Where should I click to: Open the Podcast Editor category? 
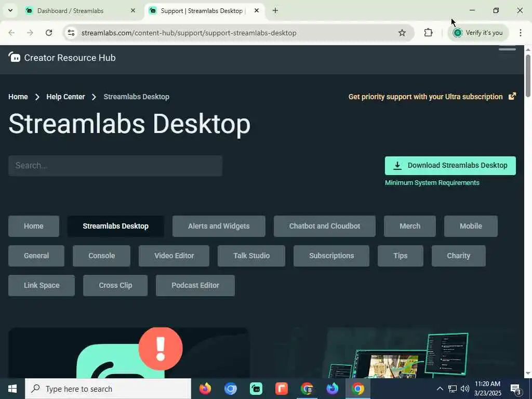pos(195,285)
